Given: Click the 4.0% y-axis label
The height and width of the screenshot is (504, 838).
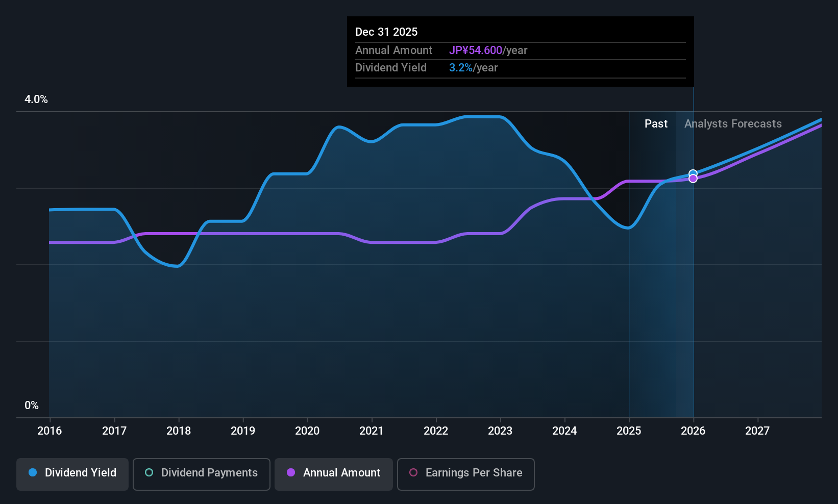Looking at the screenshot, I should [36, 99].
